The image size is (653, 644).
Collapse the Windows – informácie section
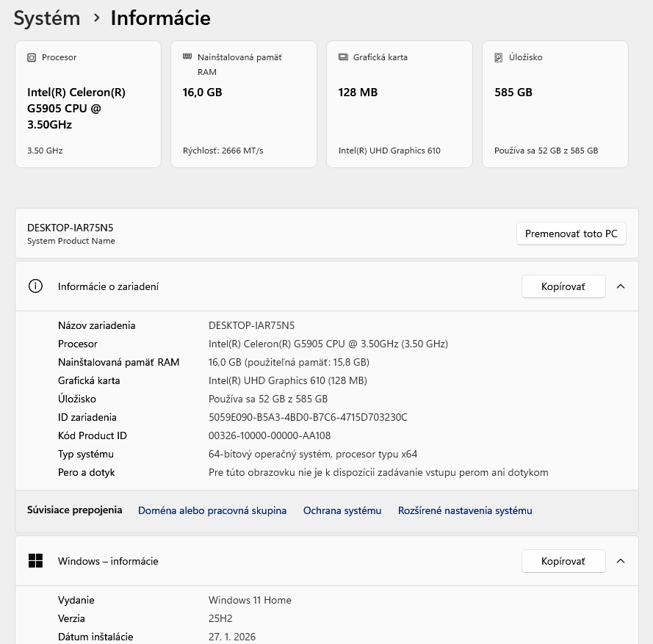tap(621, 561)
